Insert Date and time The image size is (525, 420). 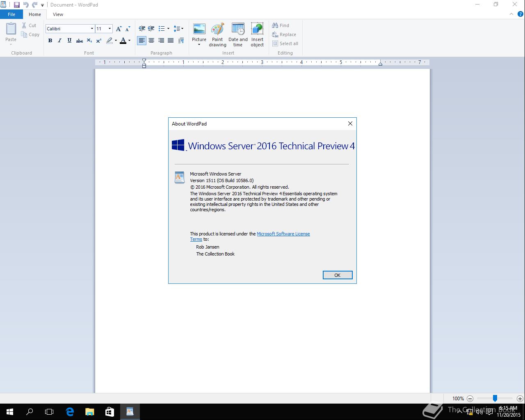pyautogui.click(x=238, y=35)
